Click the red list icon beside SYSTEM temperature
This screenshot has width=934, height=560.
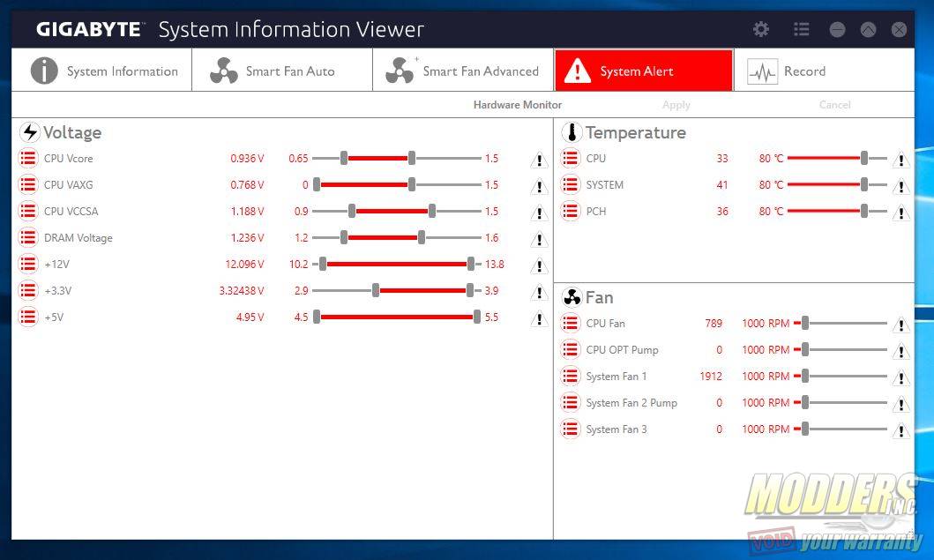tap(570, 184)
